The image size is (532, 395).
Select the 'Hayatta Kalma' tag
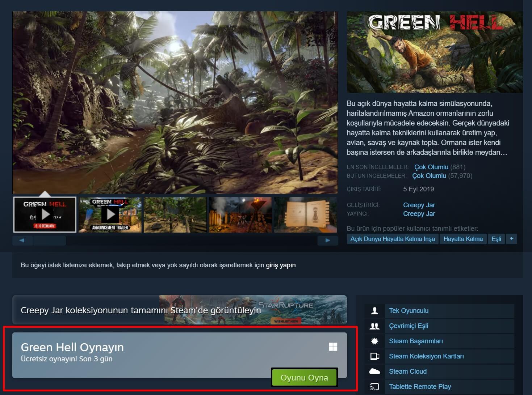coord(463,239)
